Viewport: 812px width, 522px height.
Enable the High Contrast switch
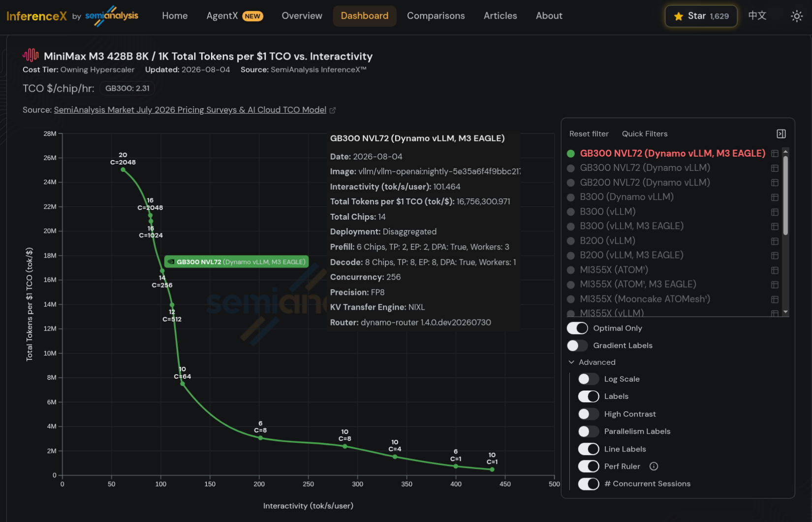pyautogui.click(x=589, y=414)
